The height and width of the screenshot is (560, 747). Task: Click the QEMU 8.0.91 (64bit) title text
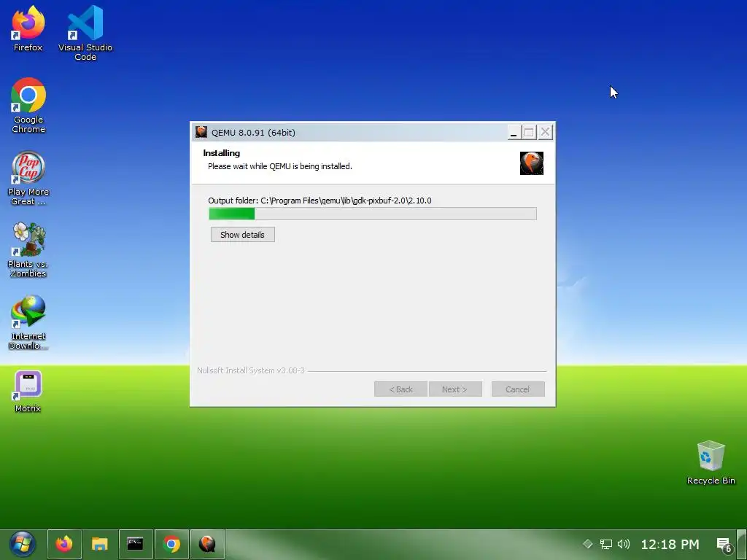pyautogui.click(x=253, y=133)
